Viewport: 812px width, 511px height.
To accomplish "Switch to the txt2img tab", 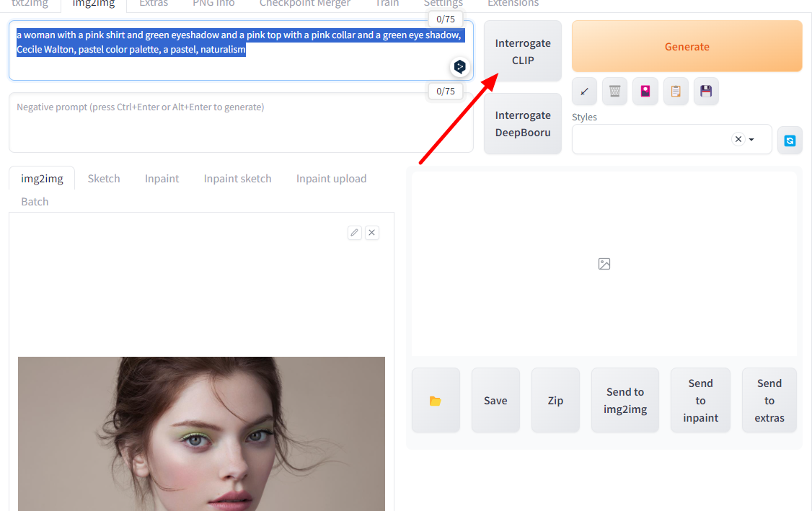I will [30, 3].
